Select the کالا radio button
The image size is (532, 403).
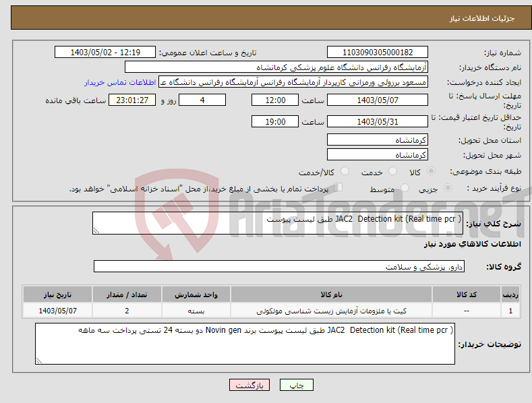click(431, 171)
